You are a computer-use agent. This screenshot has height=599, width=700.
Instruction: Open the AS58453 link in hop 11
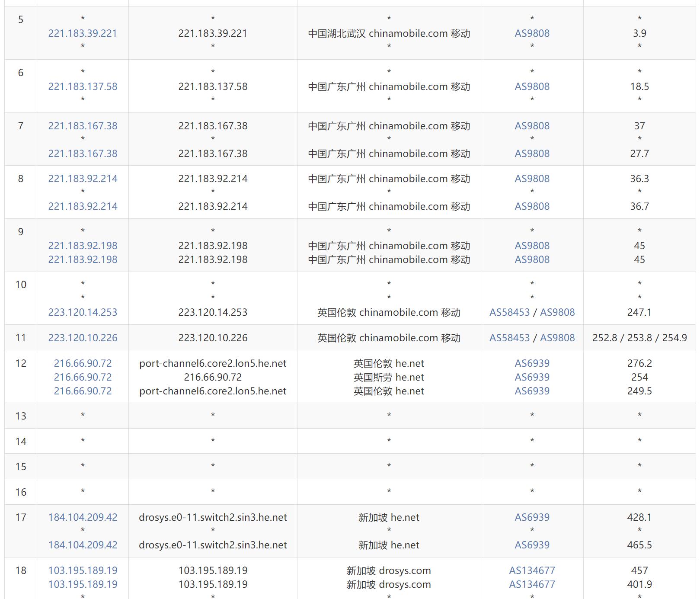(x=509, y=338)
